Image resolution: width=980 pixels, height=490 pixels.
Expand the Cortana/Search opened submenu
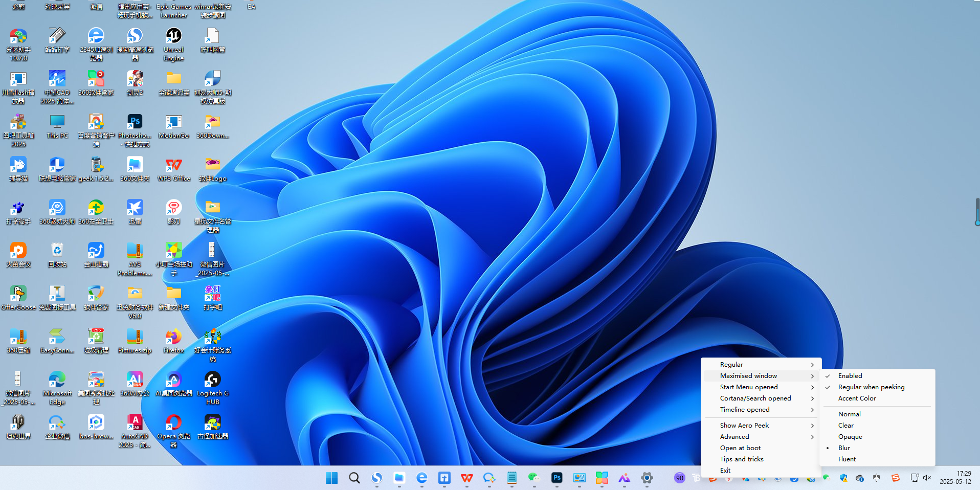pyautogui.click(x=761, y=398)
